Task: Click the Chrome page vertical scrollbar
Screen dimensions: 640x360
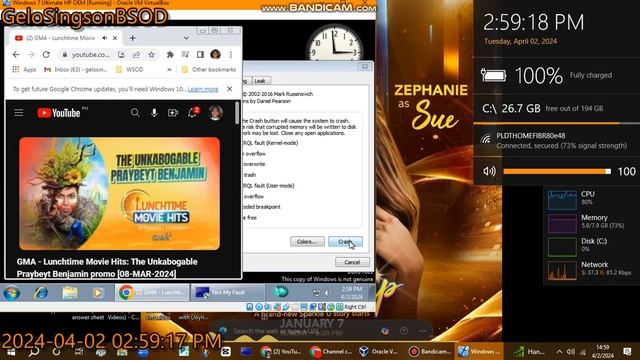Action: [237, 113]
